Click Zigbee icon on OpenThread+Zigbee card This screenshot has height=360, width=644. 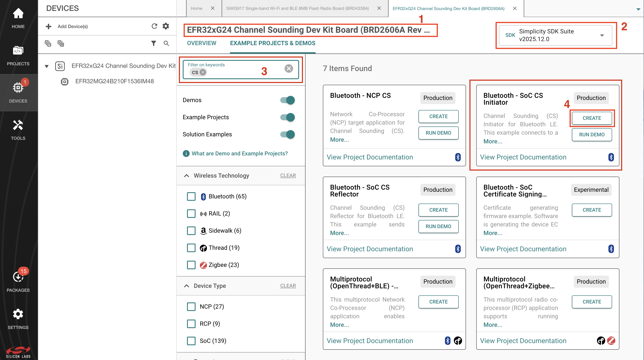click(x=611, y=341)
